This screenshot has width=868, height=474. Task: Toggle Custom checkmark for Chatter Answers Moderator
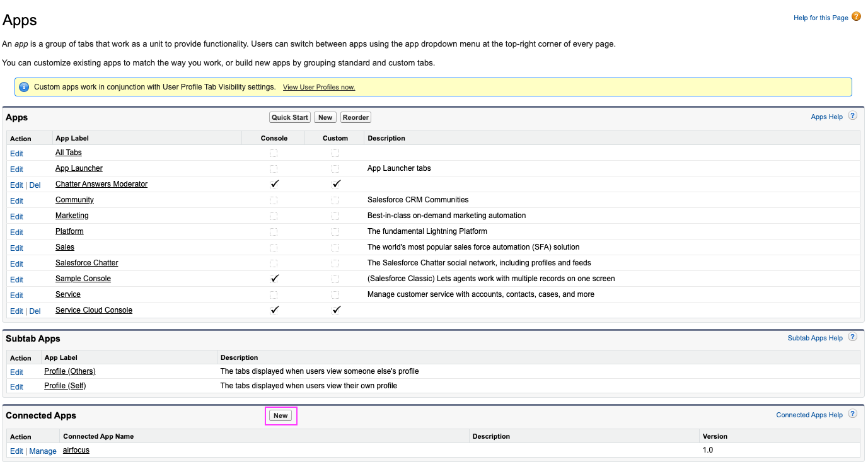(336, 184)
